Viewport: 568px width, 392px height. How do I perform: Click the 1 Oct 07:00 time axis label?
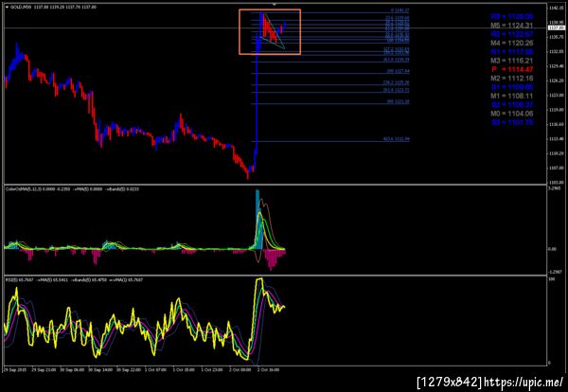click(156, 370)
